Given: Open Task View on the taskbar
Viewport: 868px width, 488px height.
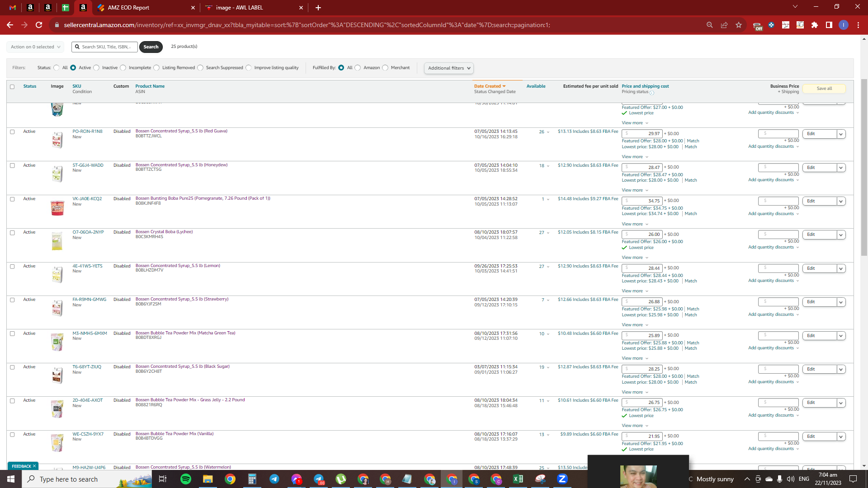Looking at the screenshot, I should pyautogui.click(x=163, y=479).
